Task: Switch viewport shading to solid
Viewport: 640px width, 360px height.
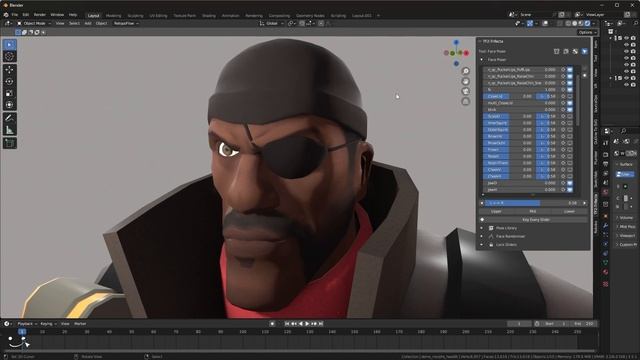Action: 575,23
